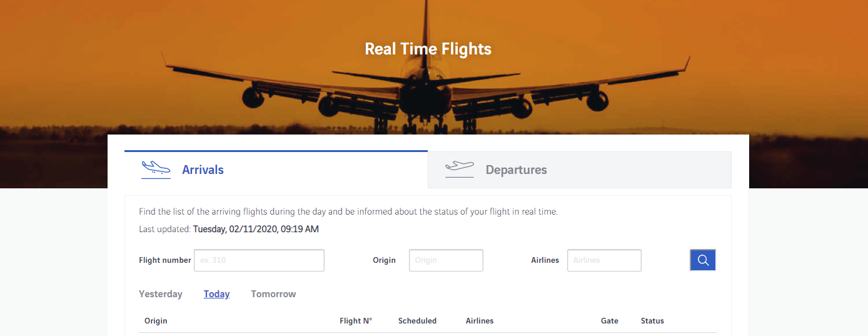
Task: Click the Airlines column header
Action: point(480,321)
